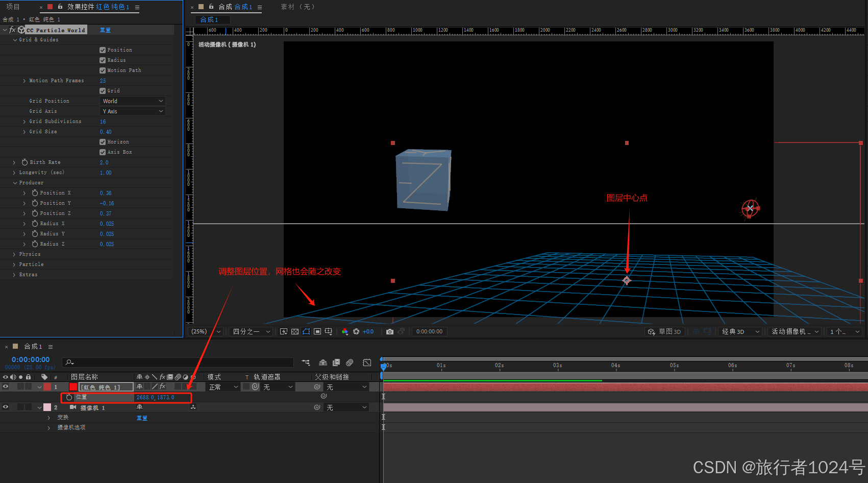Collapse the Grid & Guides group

coord(15,40)
